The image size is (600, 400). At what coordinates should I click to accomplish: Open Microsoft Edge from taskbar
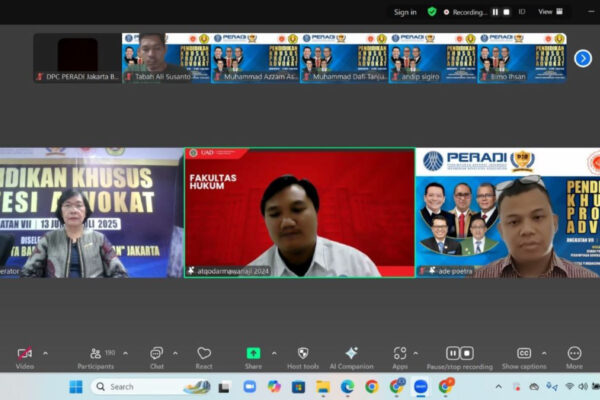coord(347,387)
